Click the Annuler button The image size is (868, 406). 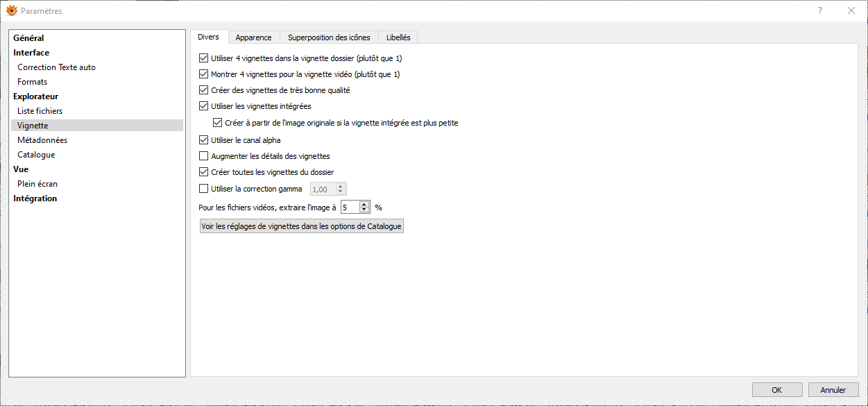click(833, 390)
